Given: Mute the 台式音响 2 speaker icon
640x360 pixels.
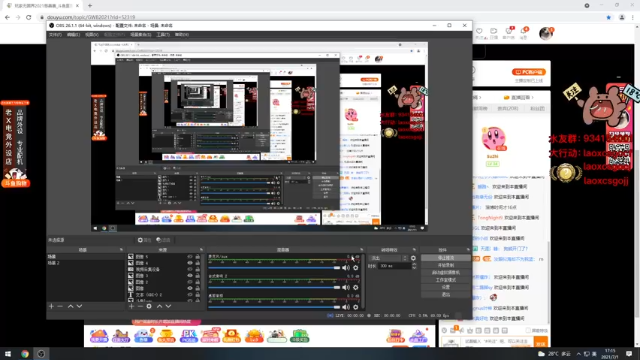Looking at the screenshot, I should pyautogui.click(x=346, y=287).
